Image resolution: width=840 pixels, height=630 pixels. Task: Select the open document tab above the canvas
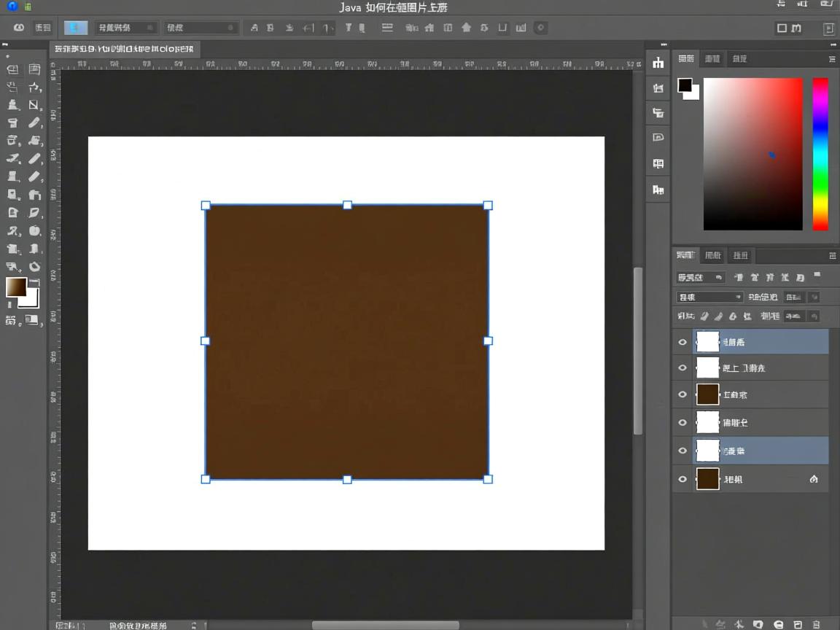point(125,50)
